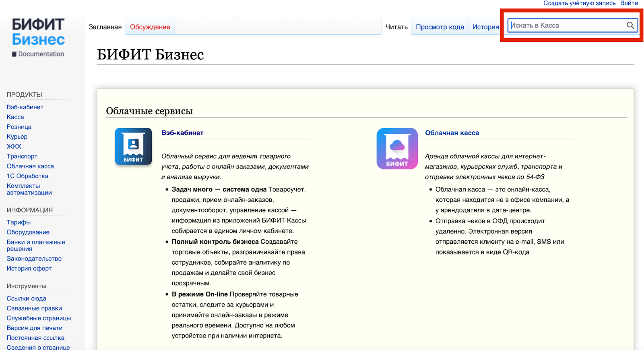
Task: Open the Облачная касса heading link
Action: pos(452,133)
